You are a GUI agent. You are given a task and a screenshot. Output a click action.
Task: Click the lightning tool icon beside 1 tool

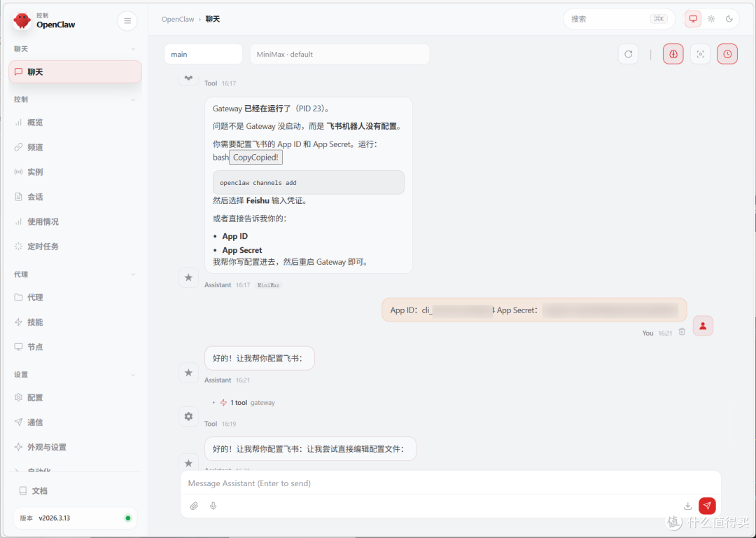click(223, 402)
